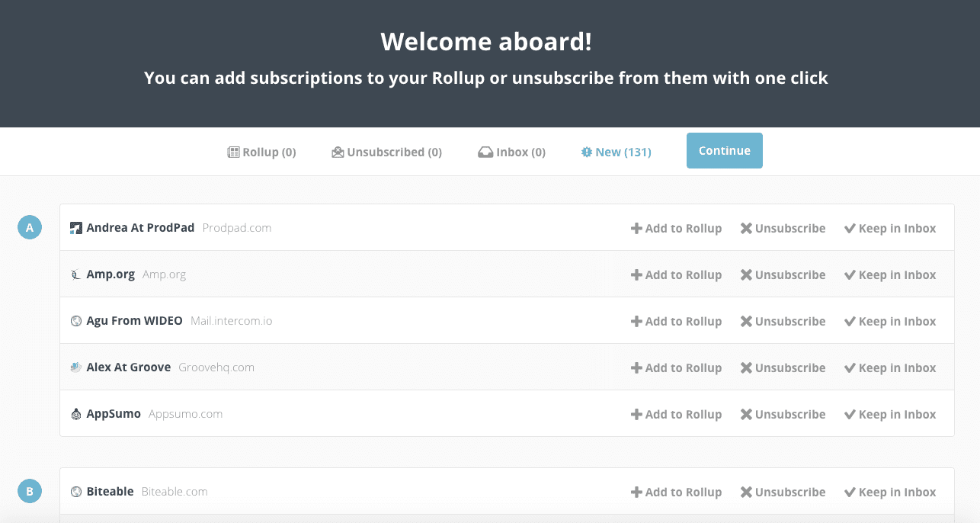Image resolution: width=980 pixels, height=523 pixels.
Task: Unsubscribe from Agu From WIDEO
Action: coord(783,321)
